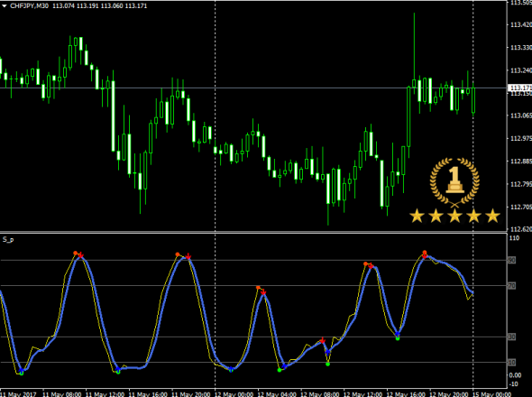Click the 12 May 00:00 time axis label
The width and height of the screenshot is (532, 397).
pos(234,394)
